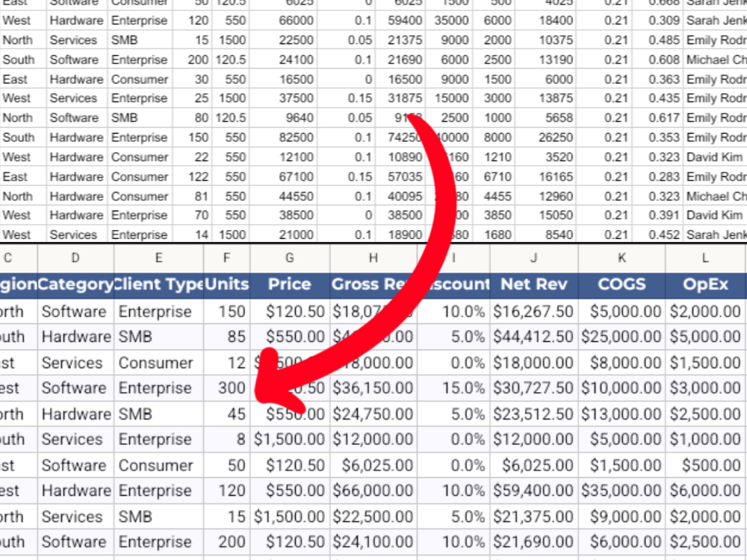
Task: Click the 15.0% discount cell
Action: (x=453, y=388)
